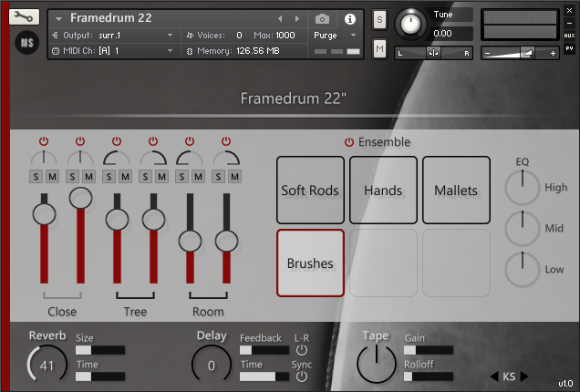
Task: Select the Brushes articulation pad
Action: [x=310, y=263]
